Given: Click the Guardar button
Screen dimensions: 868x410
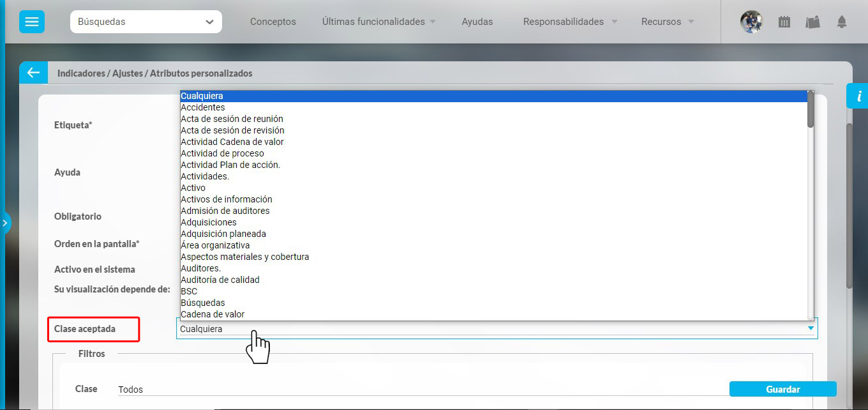Looking at the screenshot, I should click(782, 389).
